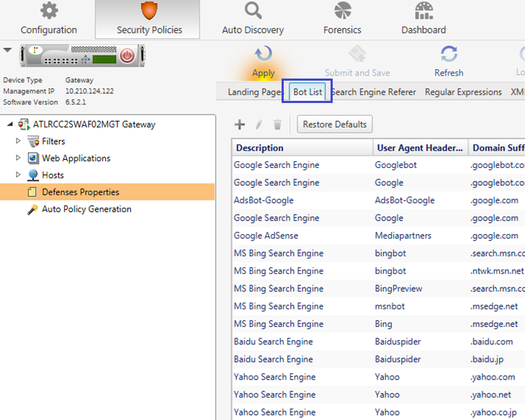525x420 pixels.
Task: Click the Submit and Save icon
Action: click(x=357, y=53)
